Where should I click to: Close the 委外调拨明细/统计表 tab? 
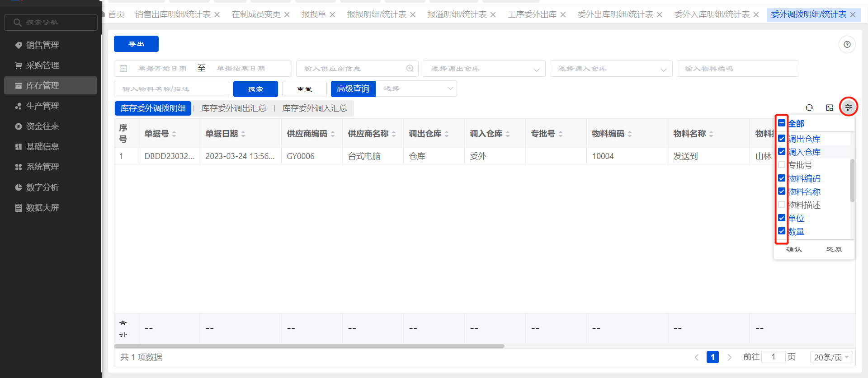coord(853,15)
